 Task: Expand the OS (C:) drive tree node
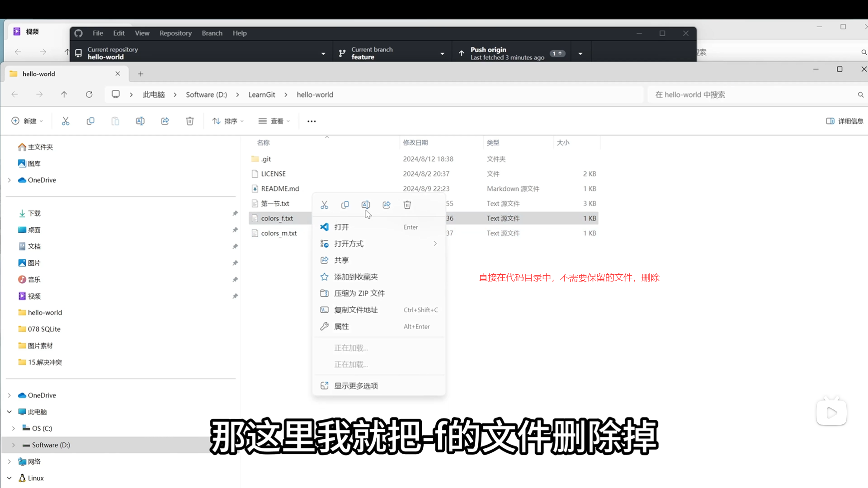point(14,428)
